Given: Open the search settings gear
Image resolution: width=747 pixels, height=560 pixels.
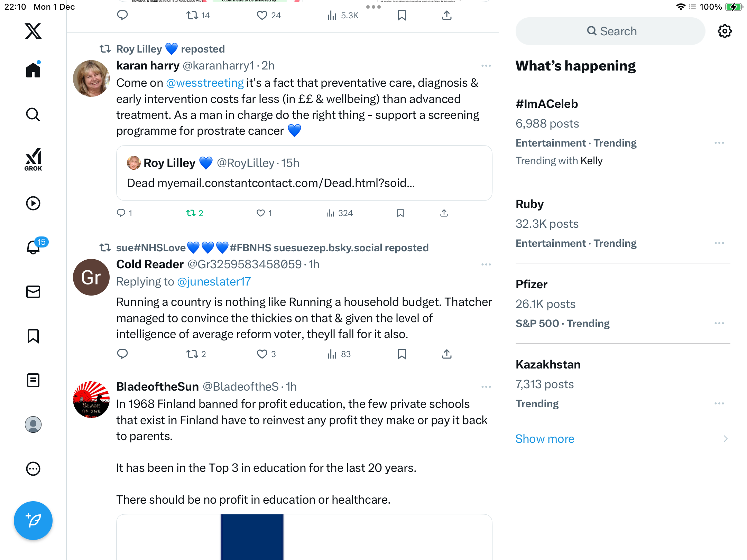Looking at the screenshot, I should (725, 31).
